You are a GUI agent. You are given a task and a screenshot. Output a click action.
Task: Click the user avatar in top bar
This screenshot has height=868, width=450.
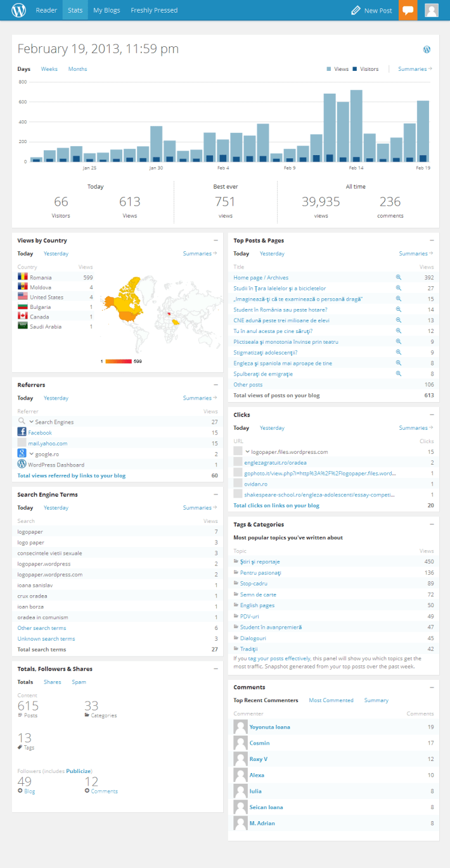(432, 10)
